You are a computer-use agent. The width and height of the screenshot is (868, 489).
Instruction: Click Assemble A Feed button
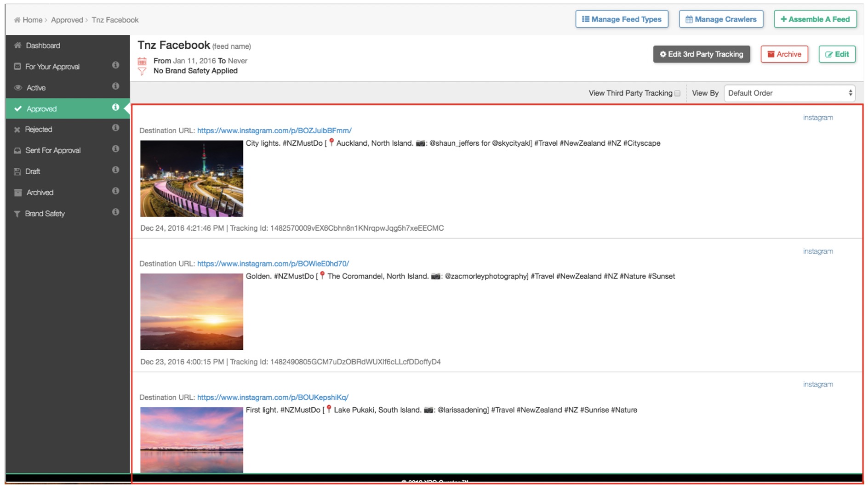pyautogui.click(x=815, y=19)
